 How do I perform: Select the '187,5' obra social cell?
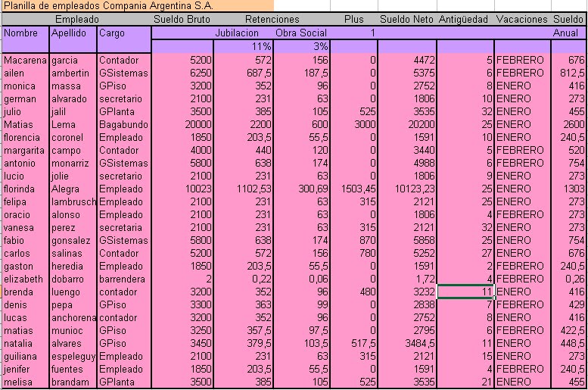(x=302, y=73)
